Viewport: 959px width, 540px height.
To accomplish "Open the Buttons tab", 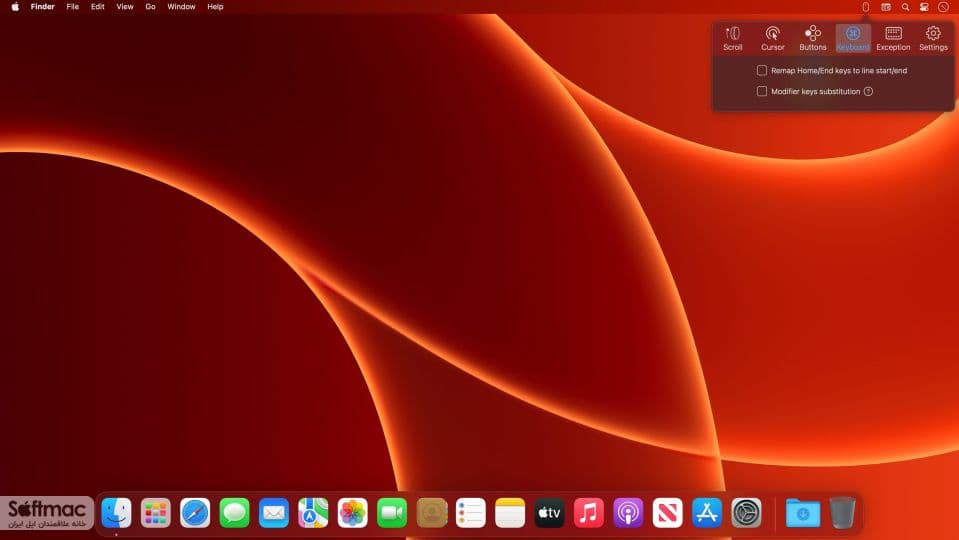I will click(x=813, y=38).
